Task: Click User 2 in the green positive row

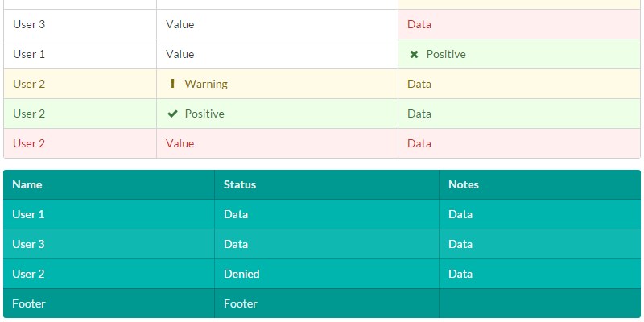Action: point(29,114)
